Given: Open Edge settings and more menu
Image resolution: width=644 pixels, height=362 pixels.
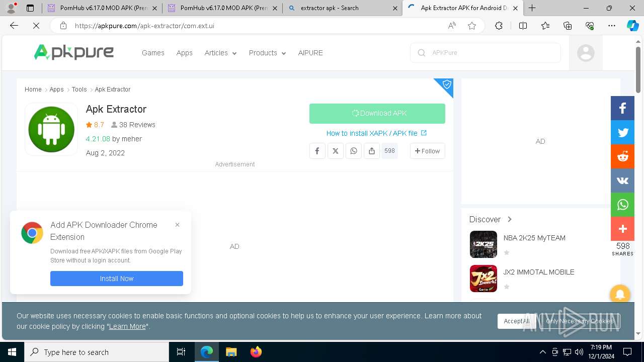Looking at the screenshot, I should (x=612, y=26).
